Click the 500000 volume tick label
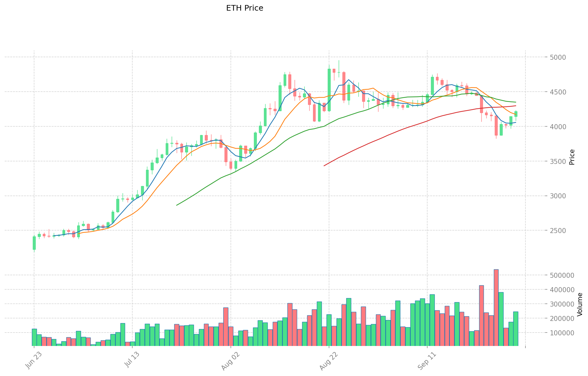 (x=562, y=276)
